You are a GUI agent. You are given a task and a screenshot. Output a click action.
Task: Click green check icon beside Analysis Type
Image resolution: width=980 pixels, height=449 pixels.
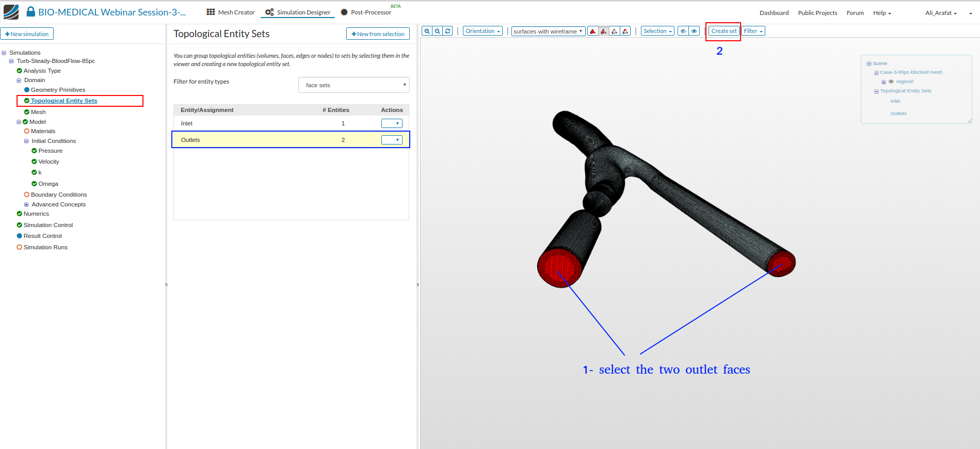[x=20, y=71]
